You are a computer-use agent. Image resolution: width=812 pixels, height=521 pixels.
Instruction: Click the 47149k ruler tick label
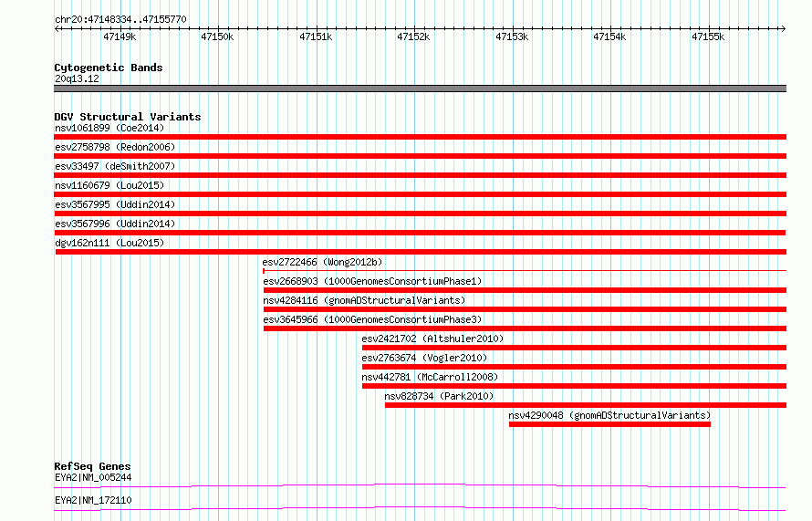tap(120, 36)
